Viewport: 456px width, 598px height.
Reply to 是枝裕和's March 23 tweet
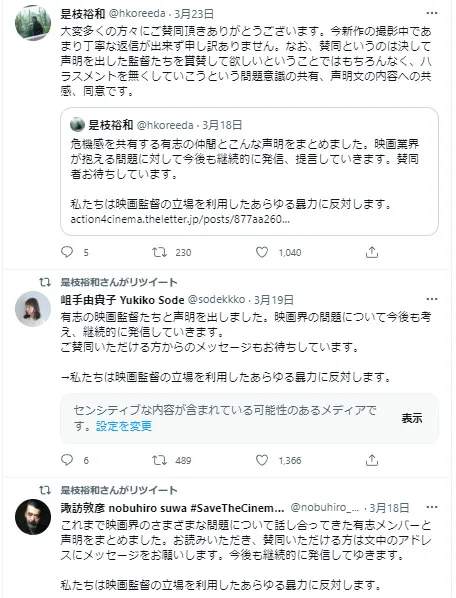[x=67, y=252]
